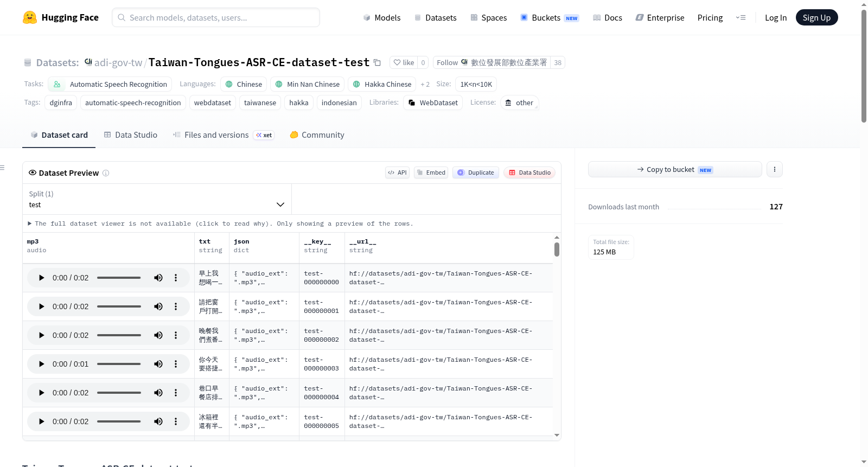Click the Sign Up button
Viewport: 868px width, 467px height.
tap(816, 17)
